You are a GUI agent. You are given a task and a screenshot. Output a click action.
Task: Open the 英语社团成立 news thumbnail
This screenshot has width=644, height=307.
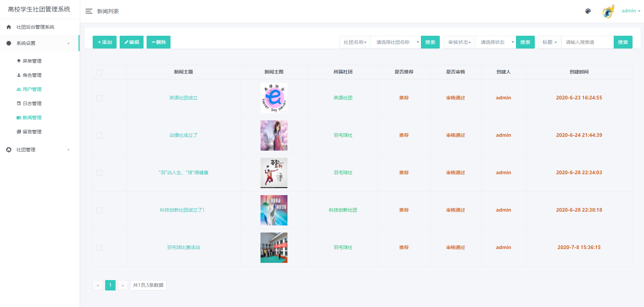[x=274, y=98]
